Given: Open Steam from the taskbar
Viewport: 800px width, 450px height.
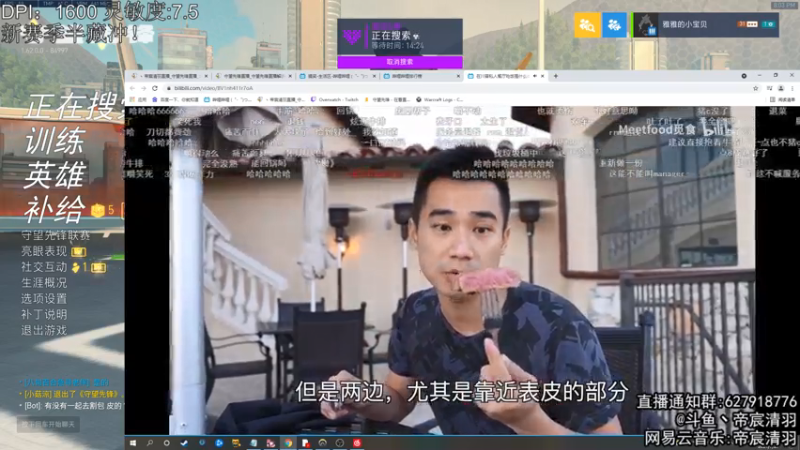Looking at the screenshot, I should [x=184, y=443].
